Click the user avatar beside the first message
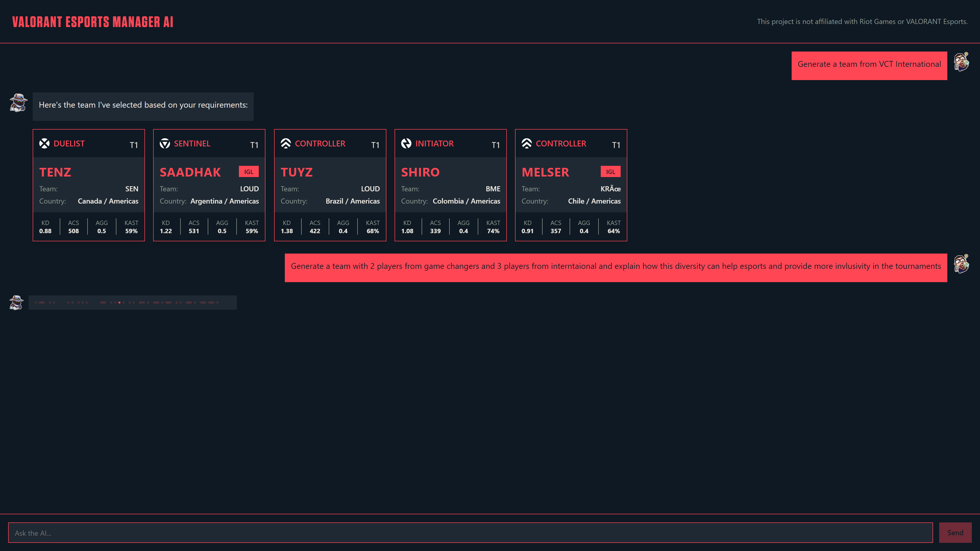 click(961, 62)
